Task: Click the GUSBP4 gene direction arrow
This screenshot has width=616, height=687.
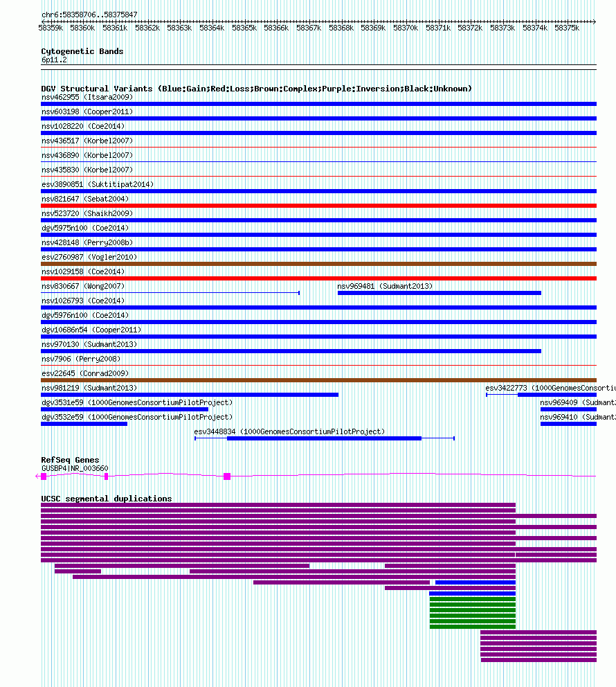Action: coord(37,476)
